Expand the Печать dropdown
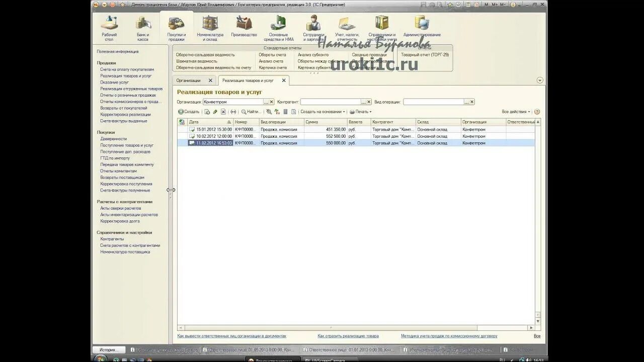The height and width of the screenshot is (362, 644). [x=360, y=112]
